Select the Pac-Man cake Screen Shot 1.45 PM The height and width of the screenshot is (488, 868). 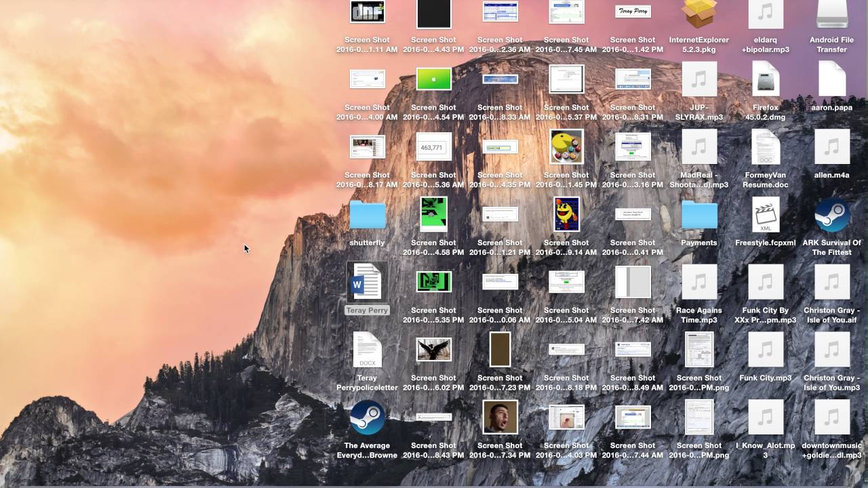click(566, 146)
